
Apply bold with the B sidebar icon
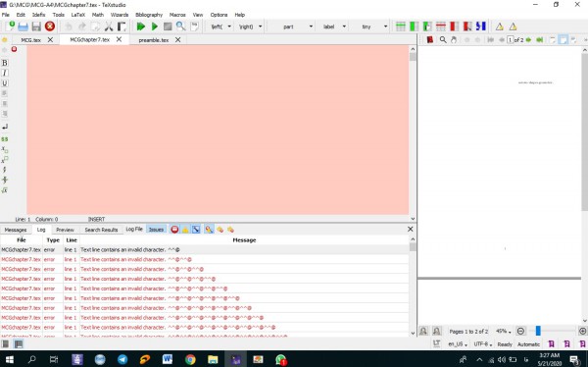[x=5, y=63]
